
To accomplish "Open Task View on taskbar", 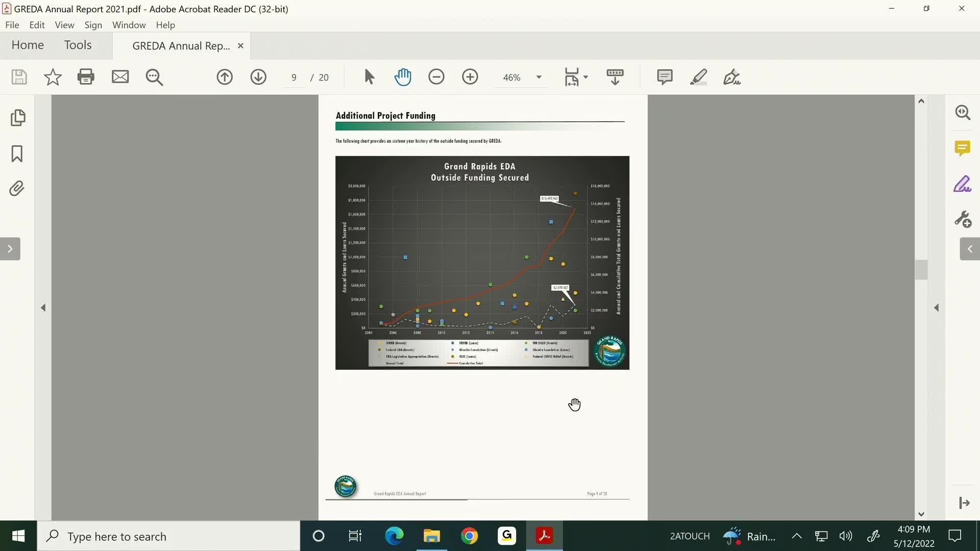I will point(355,536).
